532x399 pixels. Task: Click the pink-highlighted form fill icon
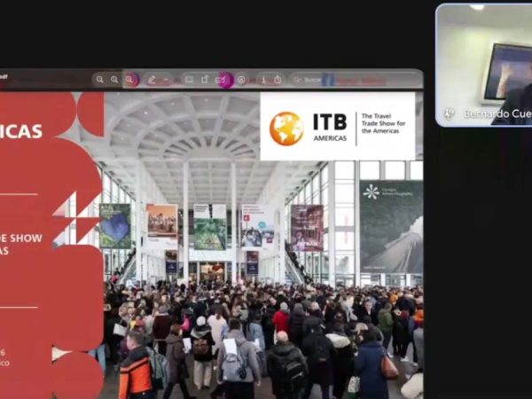click(x=223, y=80)
